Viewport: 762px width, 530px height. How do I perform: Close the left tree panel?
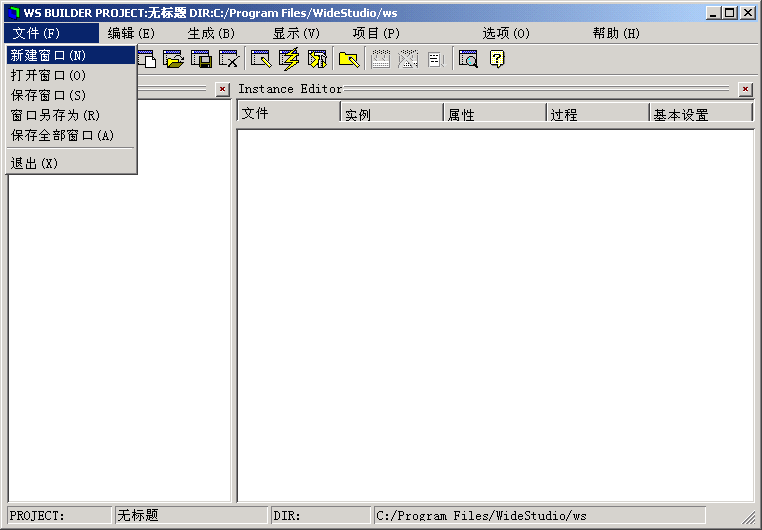point(223,89)
